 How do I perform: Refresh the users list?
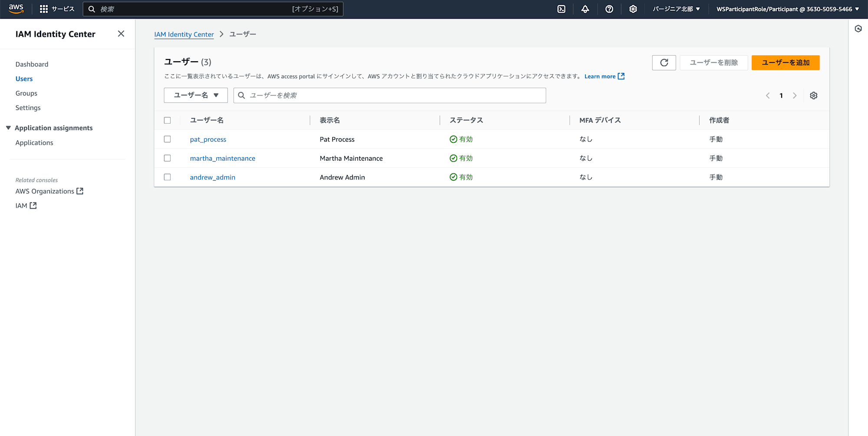point(664,63)
